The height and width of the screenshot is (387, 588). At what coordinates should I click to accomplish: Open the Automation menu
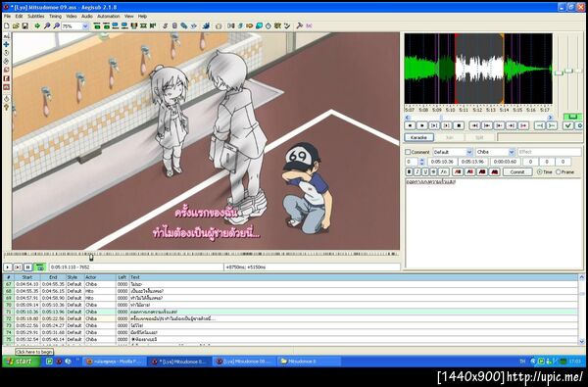tap(109, 17)
